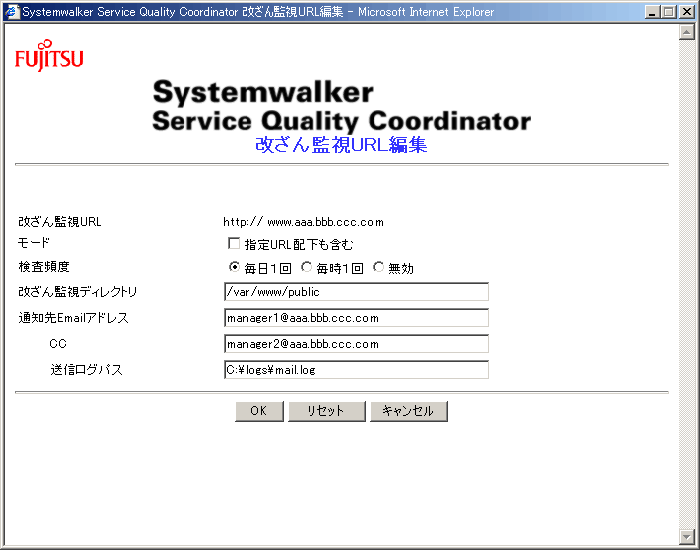700x550 pixels.
Task: Choose the 無効 radio button
Action: click(x=378, y=268)
